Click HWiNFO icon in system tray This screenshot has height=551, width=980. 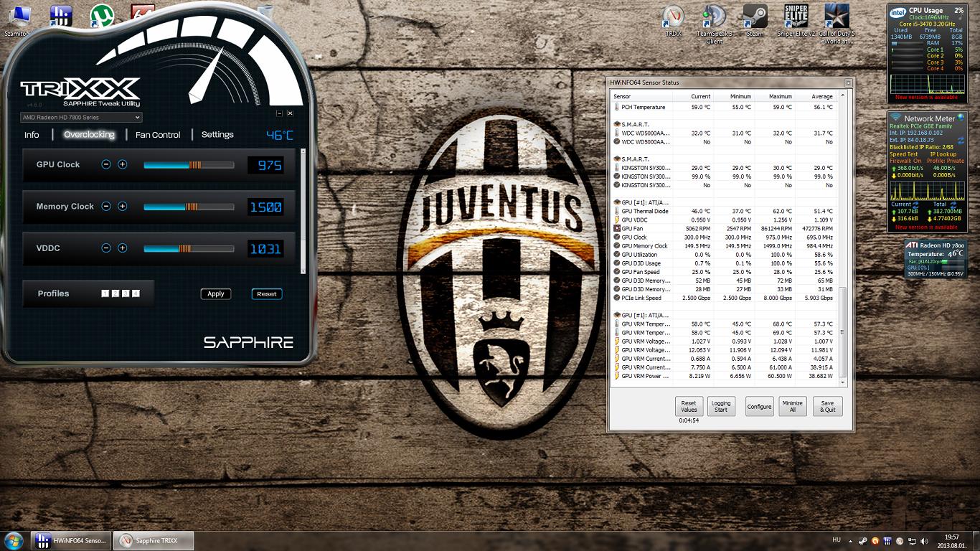[888, 541]
